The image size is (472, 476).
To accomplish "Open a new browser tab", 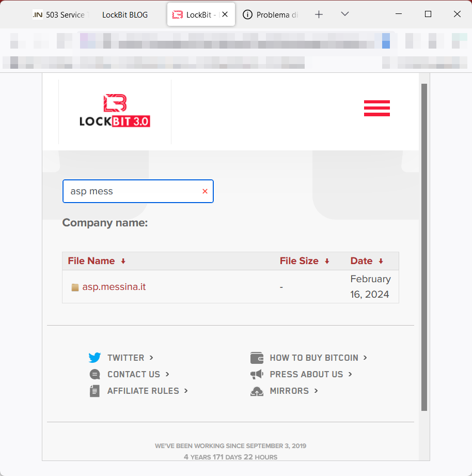I will tap(319, 14).
